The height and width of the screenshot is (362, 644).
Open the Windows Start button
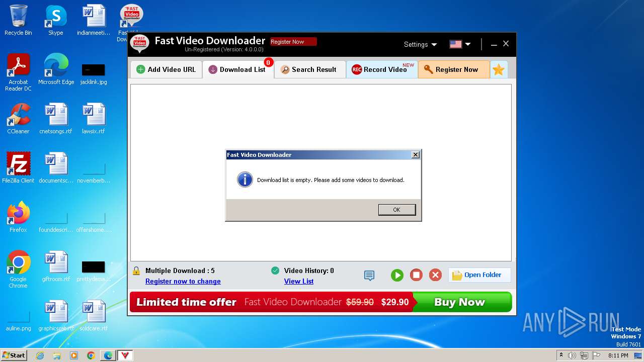point(14,355)
